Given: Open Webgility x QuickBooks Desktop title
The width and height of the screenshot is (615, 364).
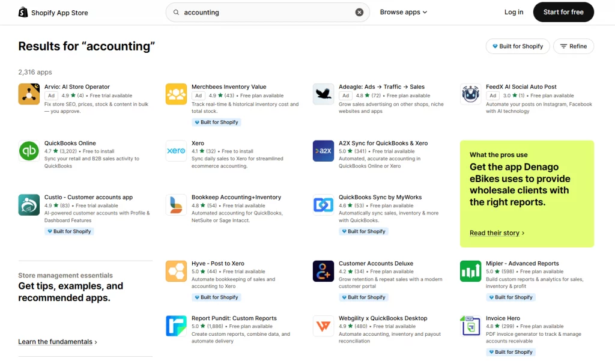Looking at the screenshot, I should (x=383, y=318).
